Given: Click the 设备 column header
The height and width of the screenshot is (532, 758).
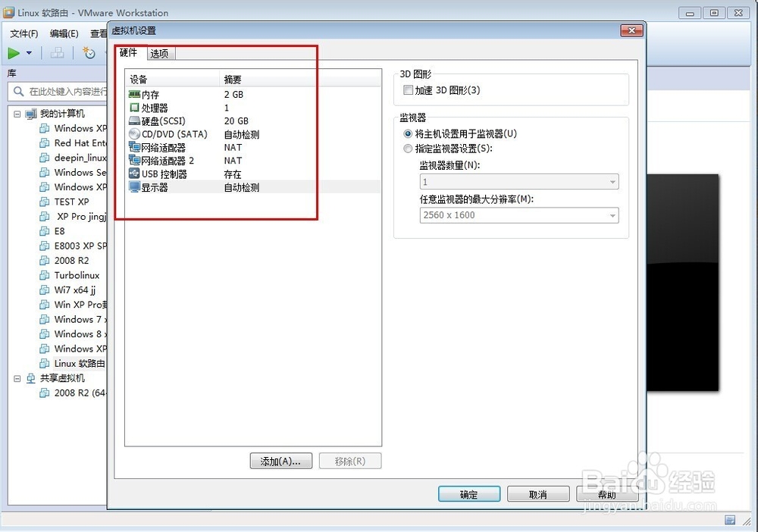Looking at the screenshot, I should [173, 80].
